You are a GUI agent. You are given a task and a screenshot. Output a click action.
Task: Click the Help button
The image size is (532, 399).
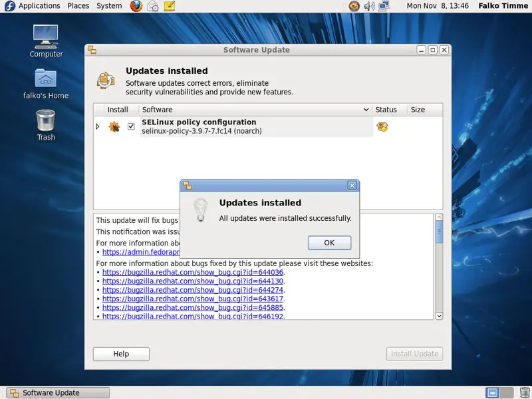[121, 354]
